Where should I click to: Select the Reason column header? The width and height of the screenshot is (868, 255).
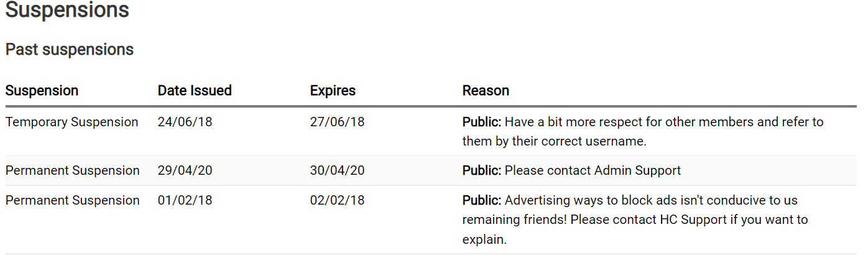tap(486, 90)
